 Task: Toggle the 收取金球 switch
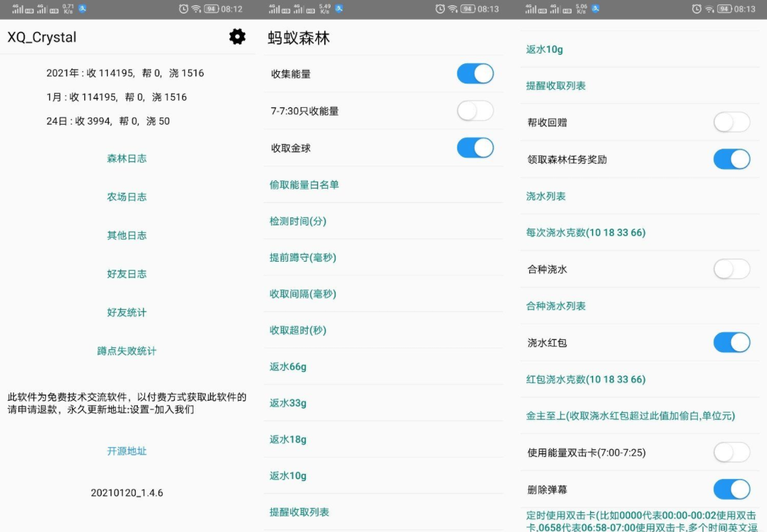pyautogui.click(x=475, y=148)
